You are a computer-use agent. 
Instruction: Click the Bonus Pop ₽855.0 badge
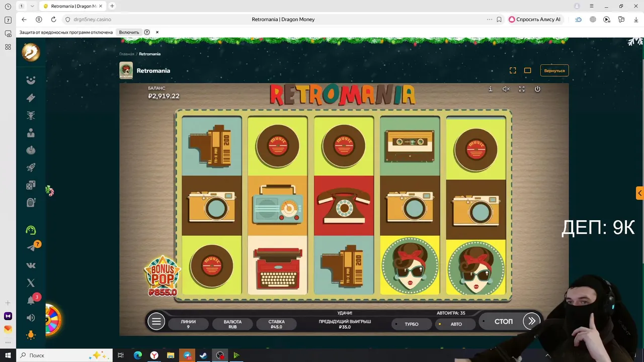click(162, 276)
